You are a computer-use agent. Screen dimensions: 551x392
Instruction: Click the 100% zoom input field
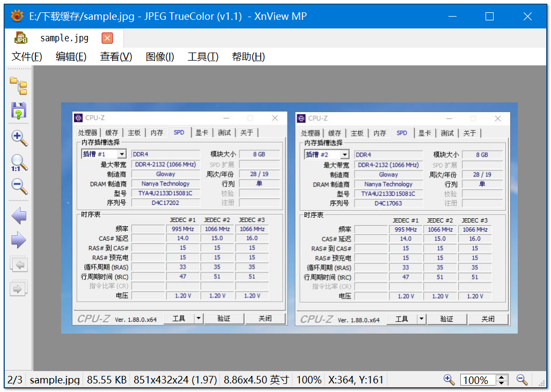[477, 380]
